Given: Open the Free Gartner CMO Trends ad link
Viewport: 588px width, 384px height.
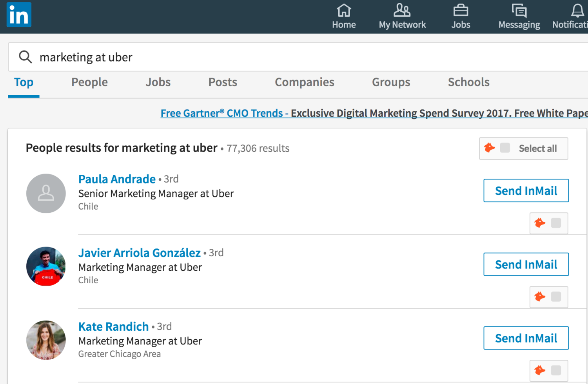Looking at the screenshot, I should coord(374,113).
